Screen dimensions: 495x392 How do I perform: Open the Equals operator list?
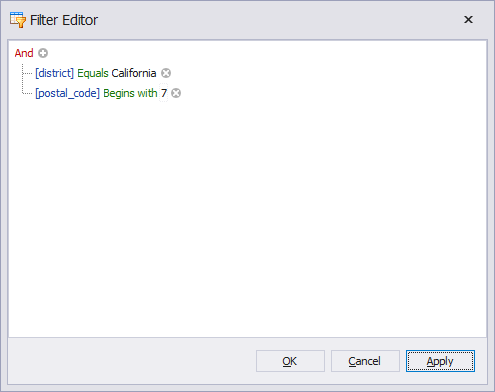[93, 73]
